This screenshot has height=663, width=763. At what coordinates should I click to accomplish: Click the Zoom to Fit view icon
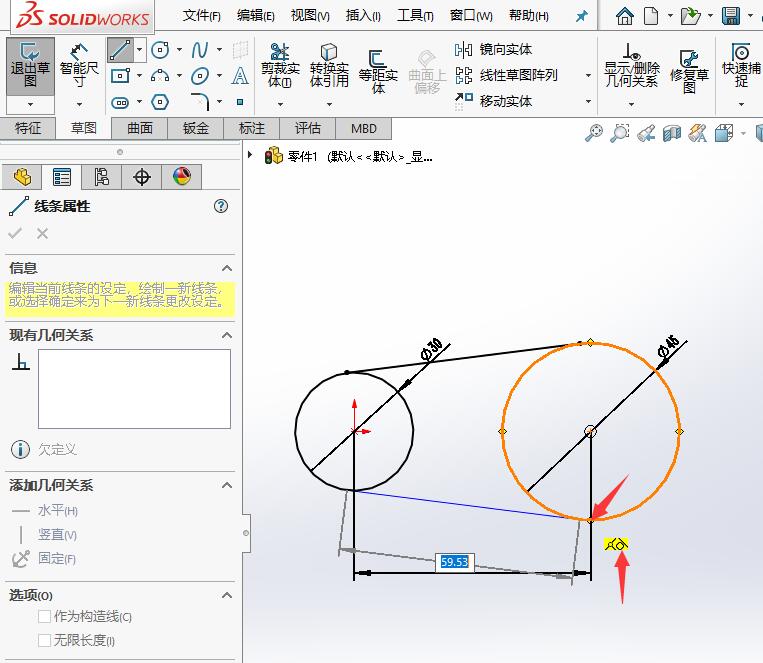[x=594, y=133]
